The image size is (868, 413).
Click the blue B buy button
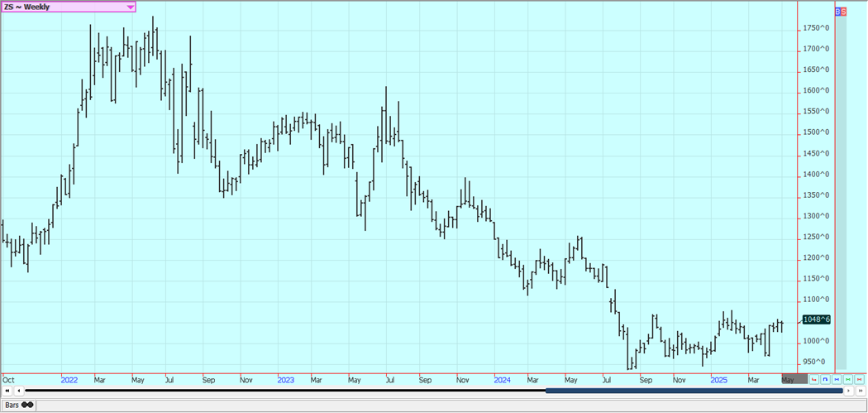838,11
